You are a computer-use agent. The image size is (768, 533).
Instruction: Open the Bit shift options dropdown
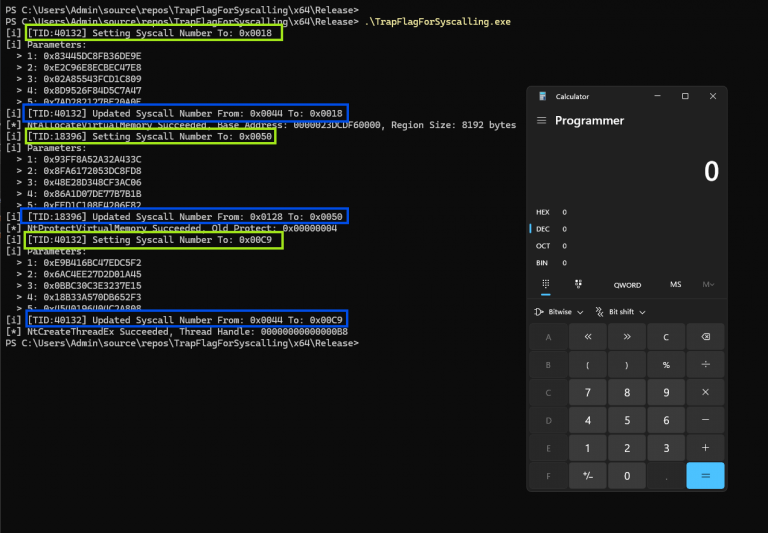(x=621, y=312)
